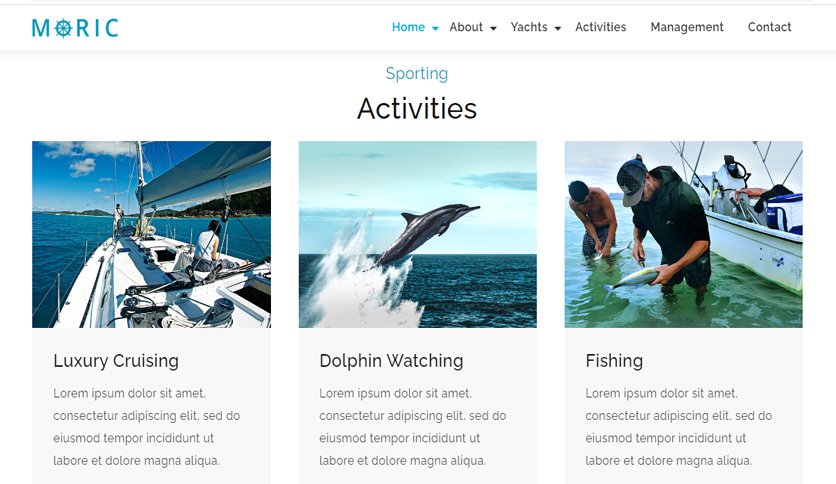Screen dimensions: 836x484
Task: Click the MORIC ship wheel logo
Action: 75,28
